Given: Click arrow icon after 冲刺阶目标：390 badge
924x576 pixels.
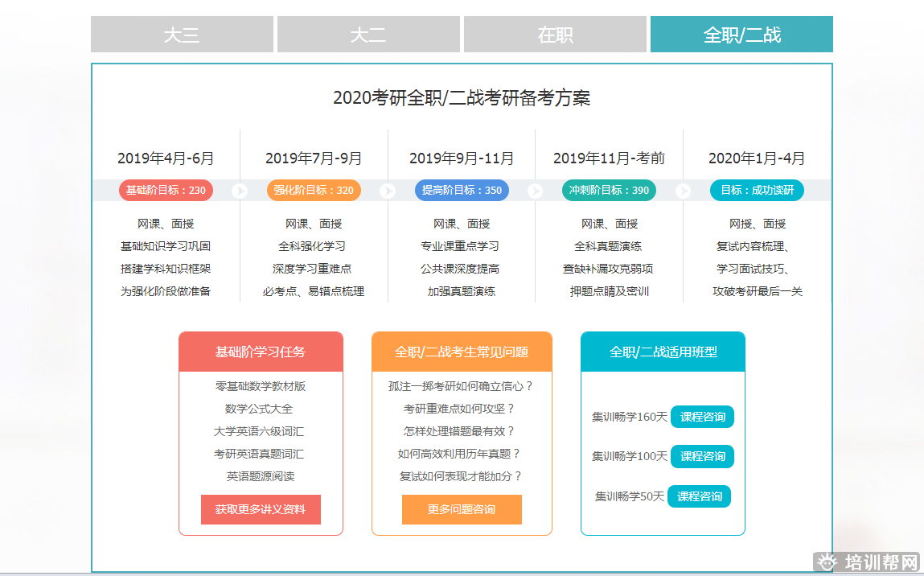Looking at the screenshot, I should coord(684,191).
